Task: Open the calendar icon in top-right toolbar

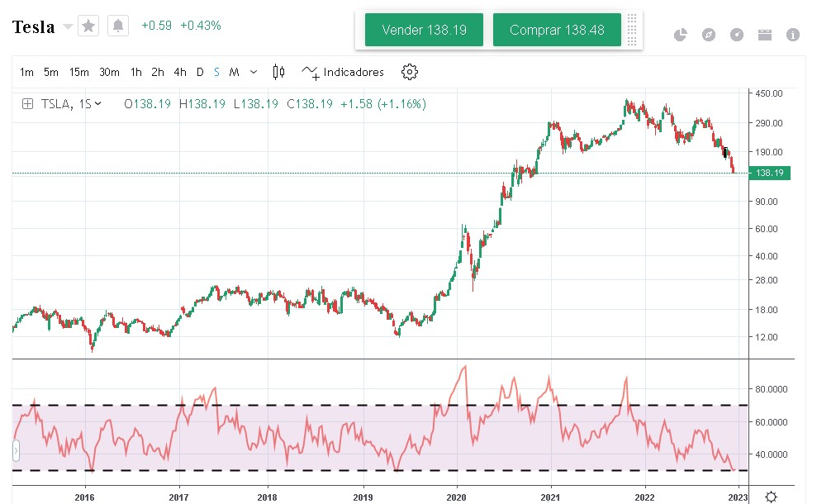Action: (x=764, y=35)
